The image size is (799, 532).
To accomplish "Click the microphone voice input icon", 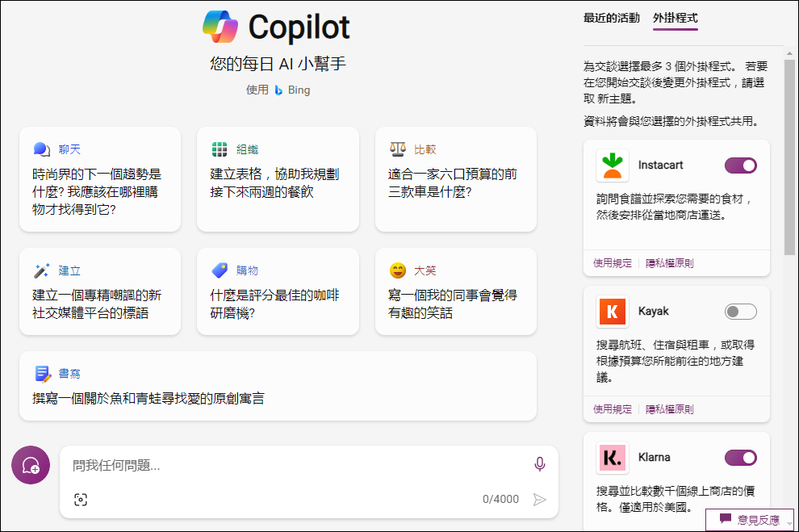I will 540,464.
